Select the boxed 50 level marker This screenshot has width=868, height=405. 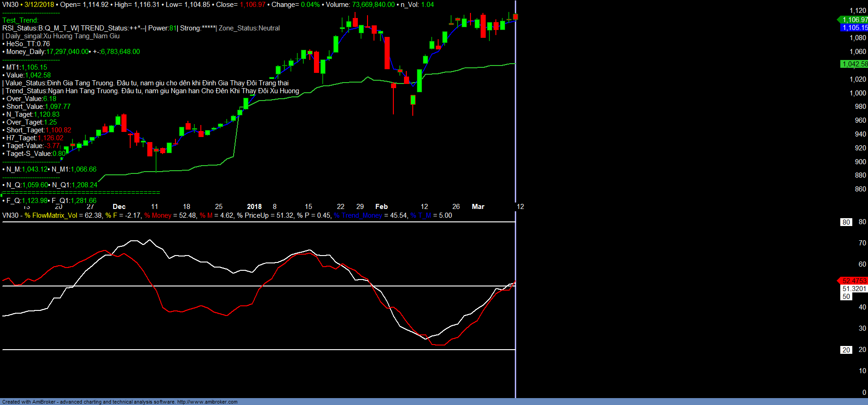coord(846,297)
